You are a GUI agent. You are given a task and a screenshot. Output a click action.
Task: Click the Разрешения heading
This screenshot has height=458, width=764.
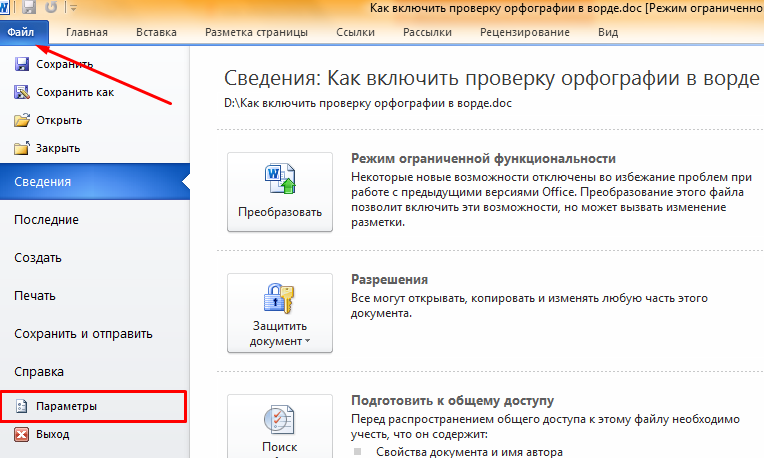pos(389,280)
